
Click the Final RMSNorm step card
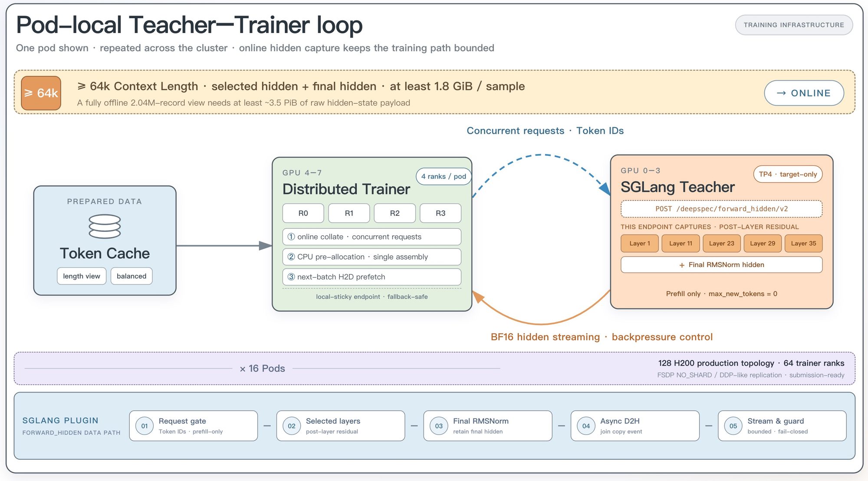tap(488, 426)
